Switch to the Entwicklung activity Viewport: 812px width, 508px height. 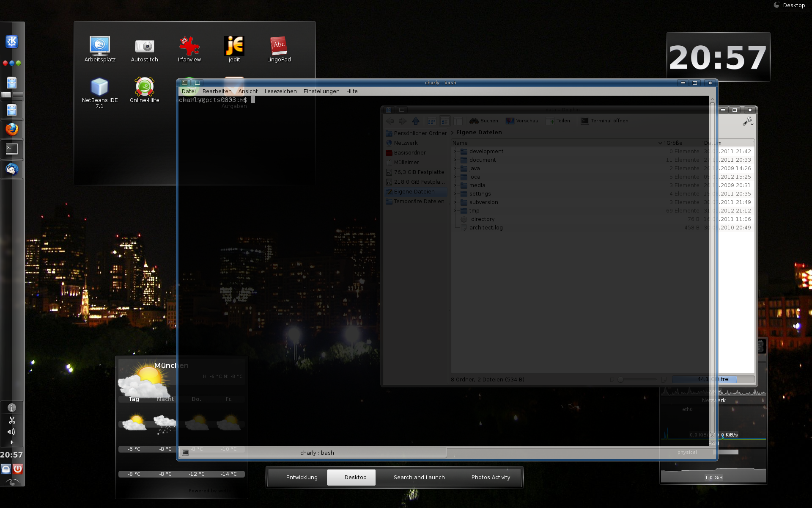click(x=302, y=477)
